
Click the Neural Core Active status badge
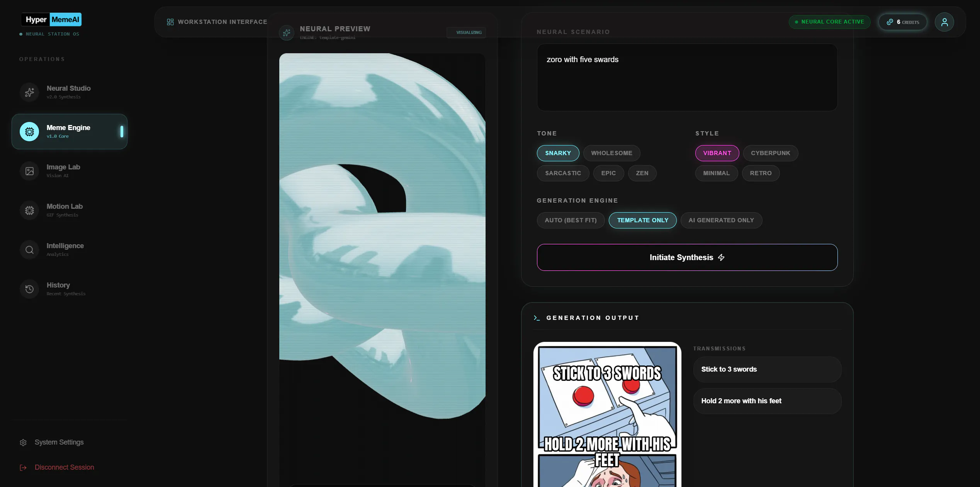click(x=829, y=22)
